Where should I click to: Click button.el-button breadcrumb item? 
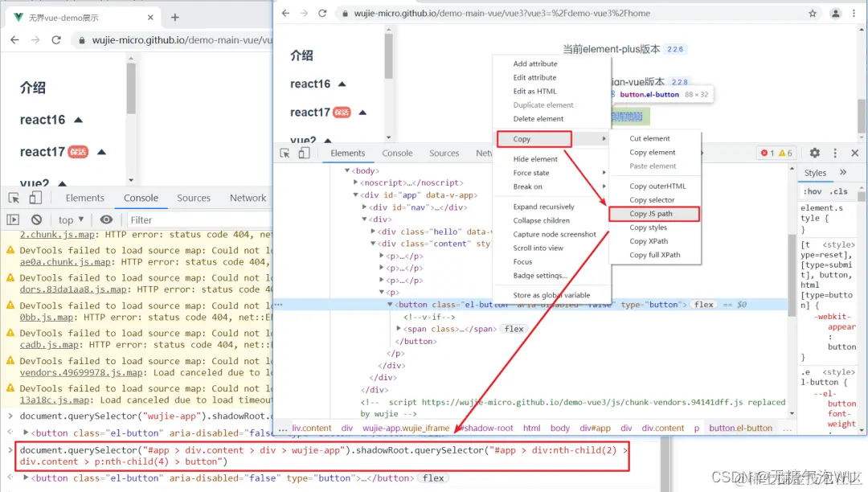741,428
